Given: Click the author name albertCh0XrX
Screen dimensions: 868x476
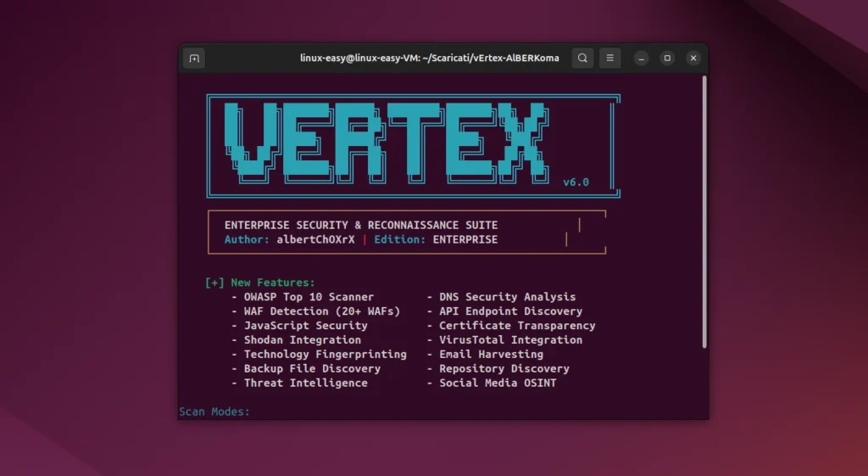Looking at the screenshot, I should [x=315, y=239].
